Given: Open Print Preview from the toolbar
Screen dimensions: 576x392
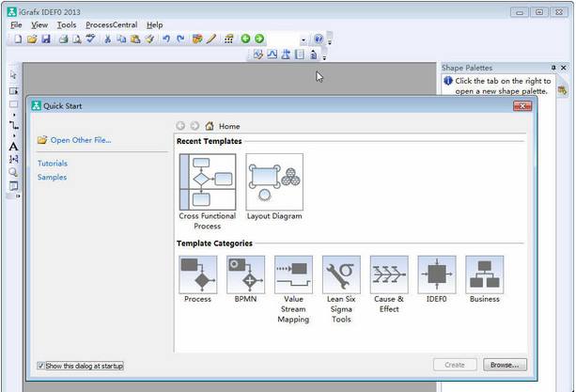Looking at the screenshot, I should click(77, 39).
